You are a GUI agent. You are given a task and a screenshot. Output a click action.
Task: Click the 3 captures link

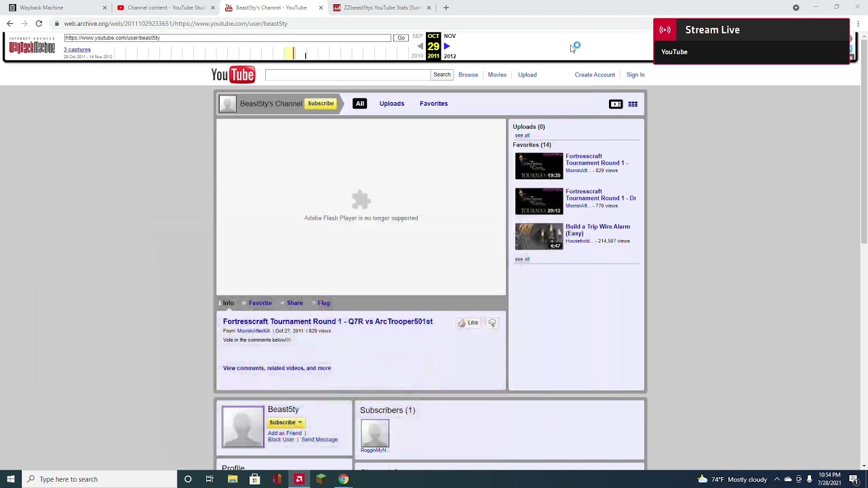point(77,49)
